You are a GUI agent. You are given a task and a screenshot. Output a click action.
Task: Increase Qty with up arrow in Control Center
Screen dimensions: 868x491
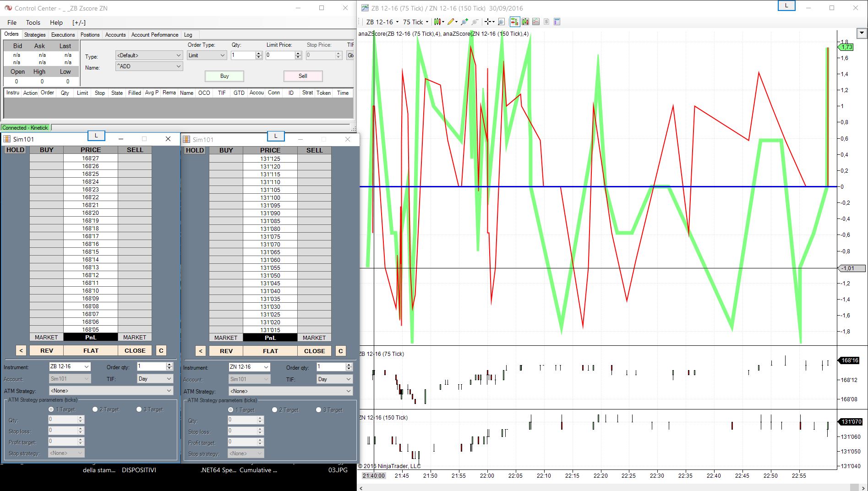point(259,53)
